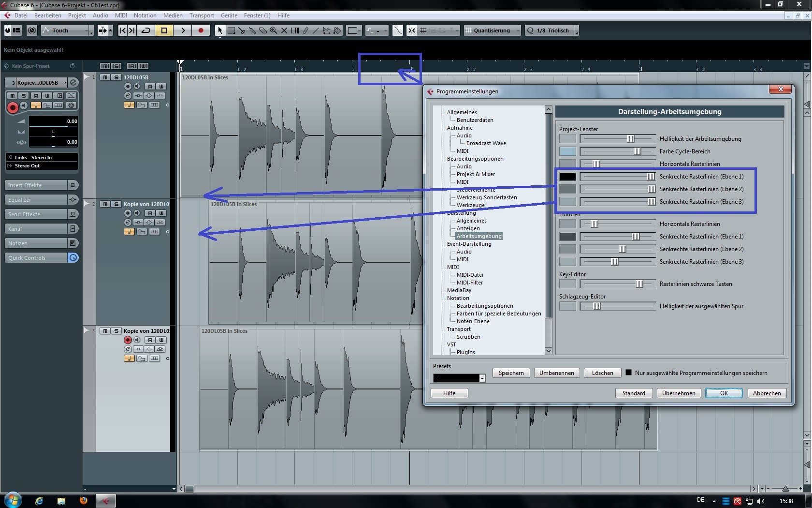
Task: Expand the Notizen inspector section
Action: click(42, 243)
